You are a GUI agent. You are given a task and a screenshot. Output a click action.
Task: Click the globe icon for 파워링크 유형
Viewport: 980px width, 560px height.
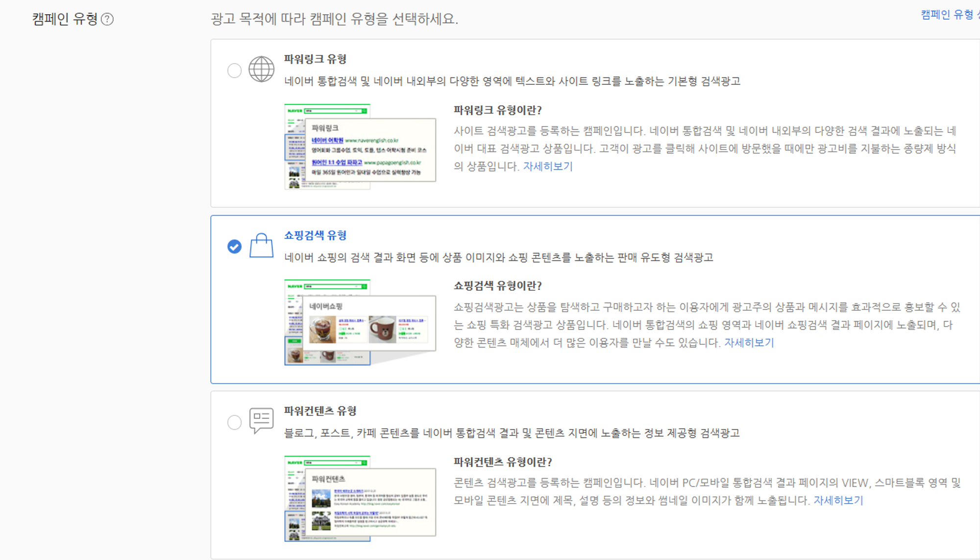click(261, 69)
